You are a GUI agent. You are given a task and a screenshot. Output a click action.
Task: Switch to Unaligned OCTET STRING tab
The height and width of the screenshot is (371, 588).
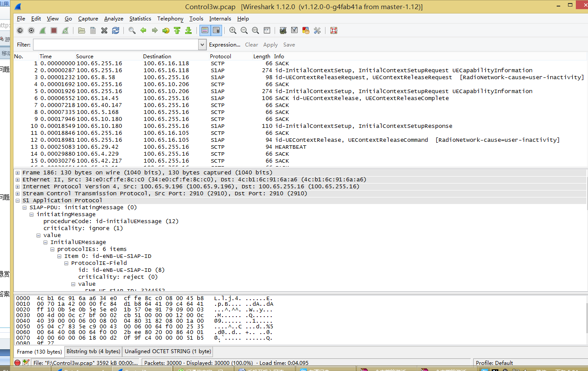168,351
